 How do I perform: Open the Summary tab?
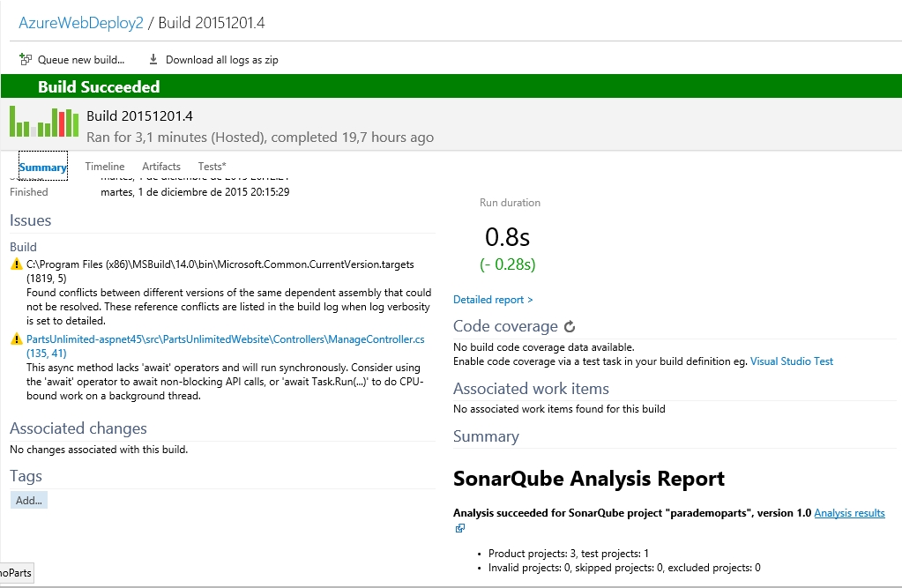(43, 167)
